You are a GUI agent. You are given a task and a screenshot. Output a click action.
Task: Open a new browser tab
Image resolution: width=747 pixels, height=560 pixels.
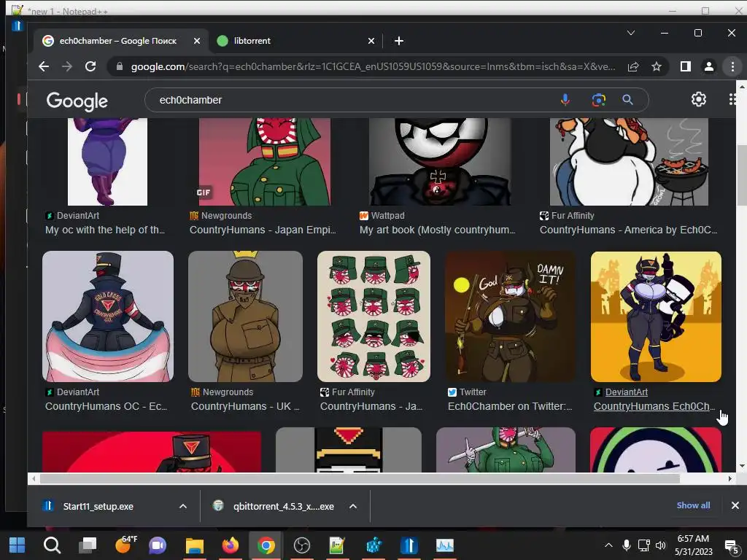(399, 41)
